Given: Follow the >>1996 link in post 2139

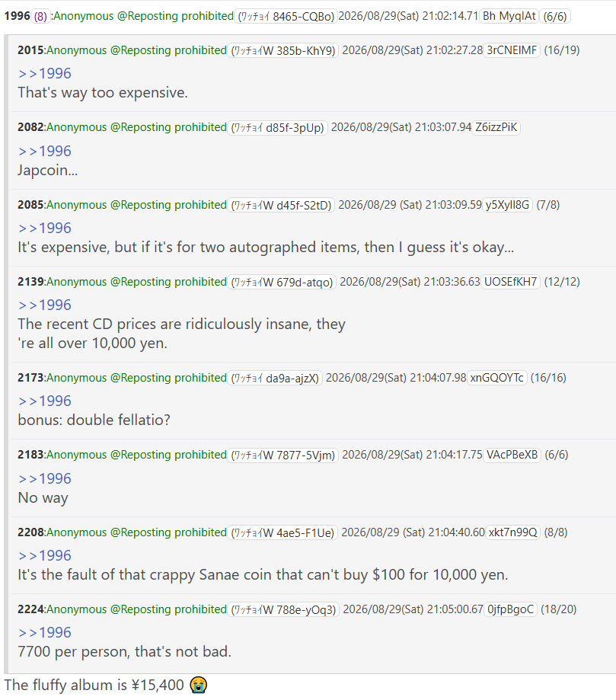Looking at the screenshot, I should click(45, 305).
